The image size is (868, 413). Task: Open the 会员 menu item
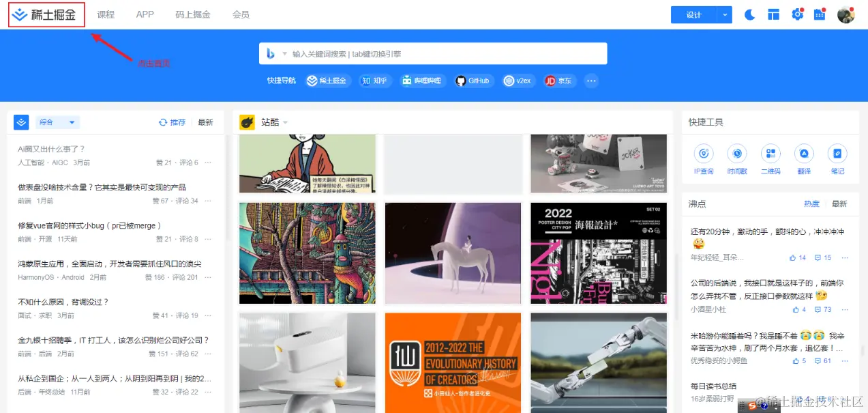point(241,14)
